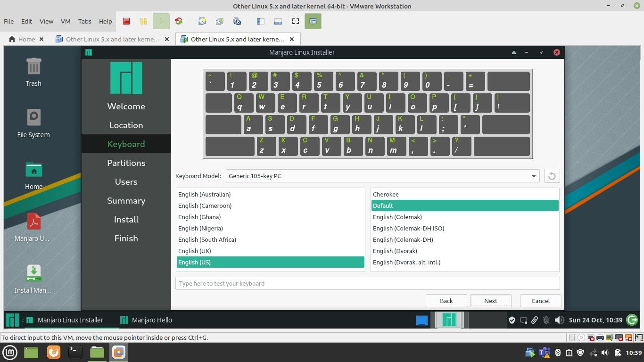Open the snapshot manager icon
Viewport: 644px width, 362px height.
pos(237,21)
